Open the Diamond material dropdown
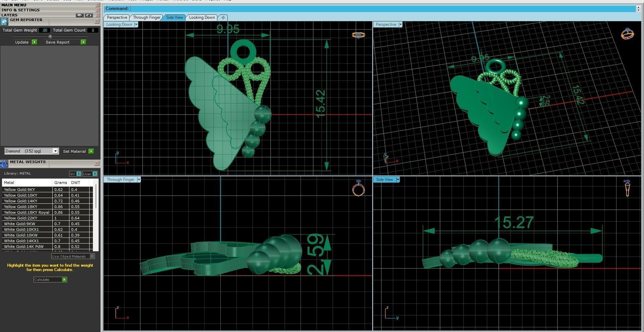 tap(55, 151)
